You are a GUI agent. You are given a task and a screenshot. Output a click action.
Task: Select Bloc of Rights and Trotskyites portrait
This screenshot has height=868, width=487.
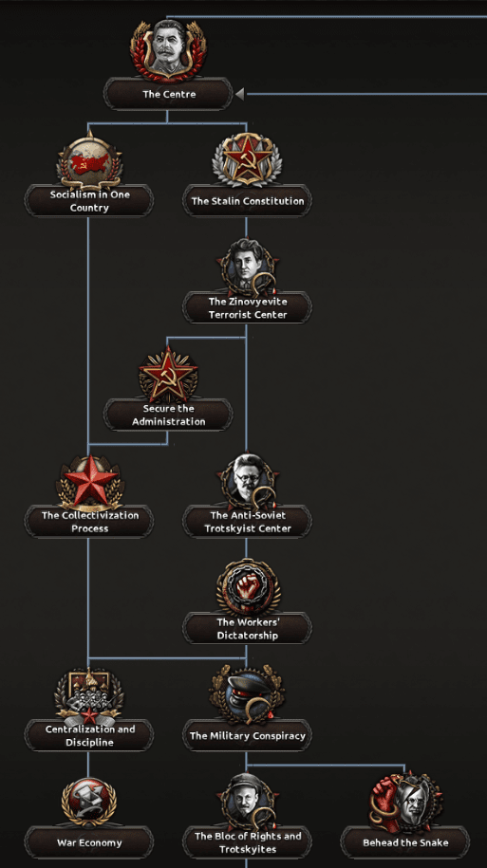point(247,801)
